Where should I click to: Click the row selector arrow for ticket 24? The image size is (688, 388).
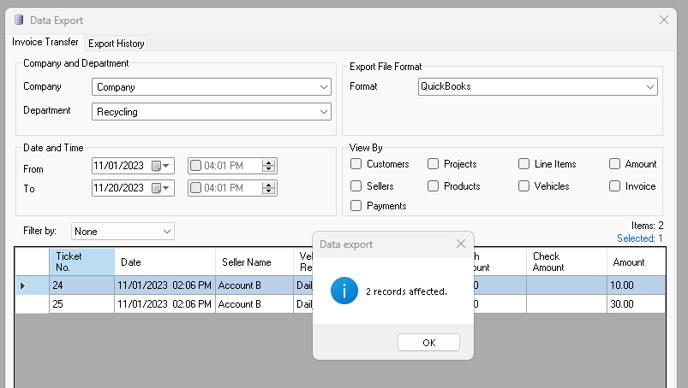tap(23, 286)
